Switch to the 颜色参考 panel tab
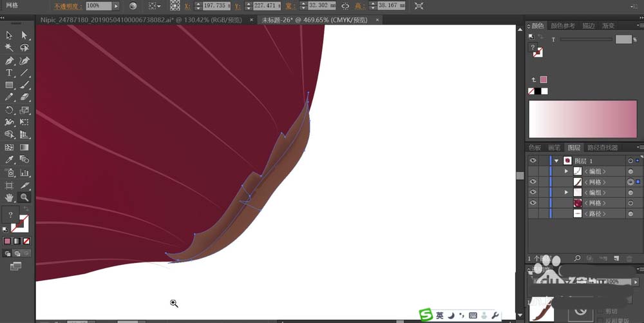644x323 pixels. click(563, 26)
